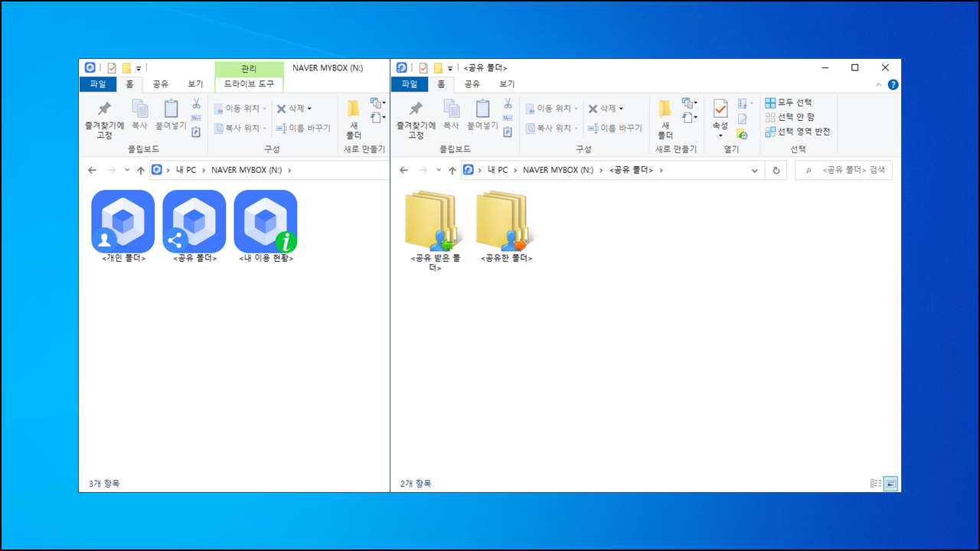Image resolution: width=980 pixels, height=551 pixels.
Task: Switch to the 공유 tab in <공유 폴더> window
Action: pos(472,84)
